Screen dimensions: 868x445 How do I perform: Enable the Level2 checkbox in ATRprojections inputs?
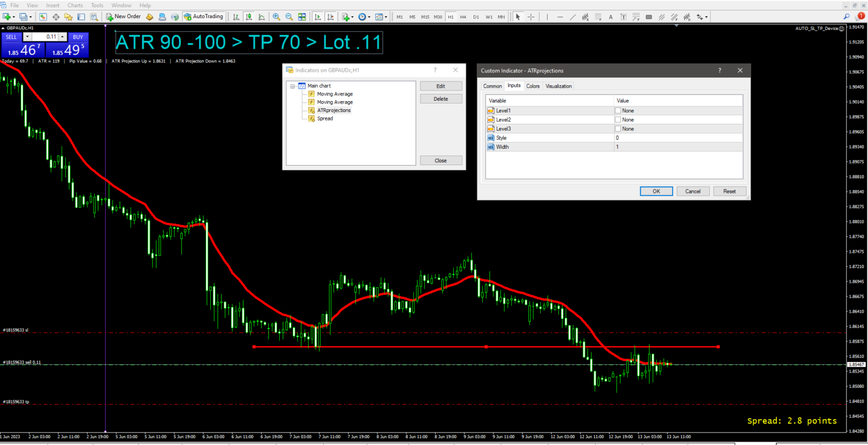(618, 119)
